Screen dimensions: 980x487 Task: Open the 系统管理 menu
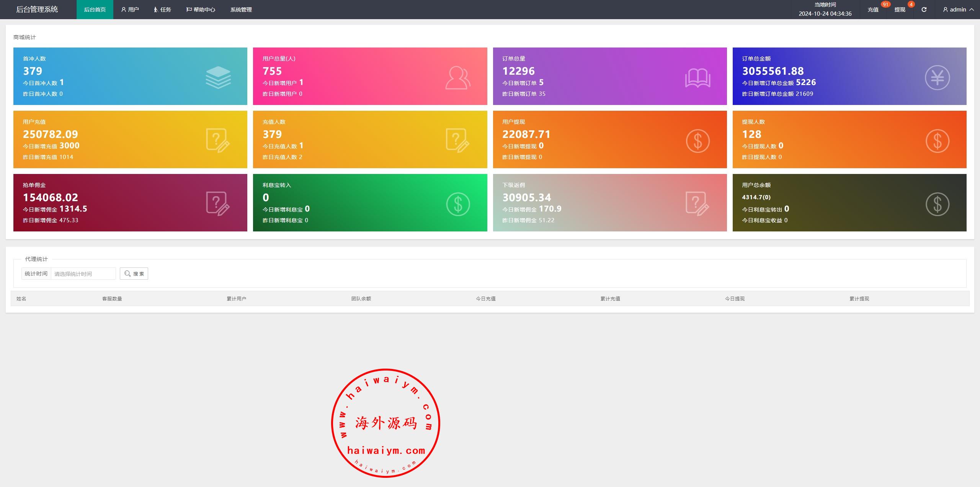(241, 10)
